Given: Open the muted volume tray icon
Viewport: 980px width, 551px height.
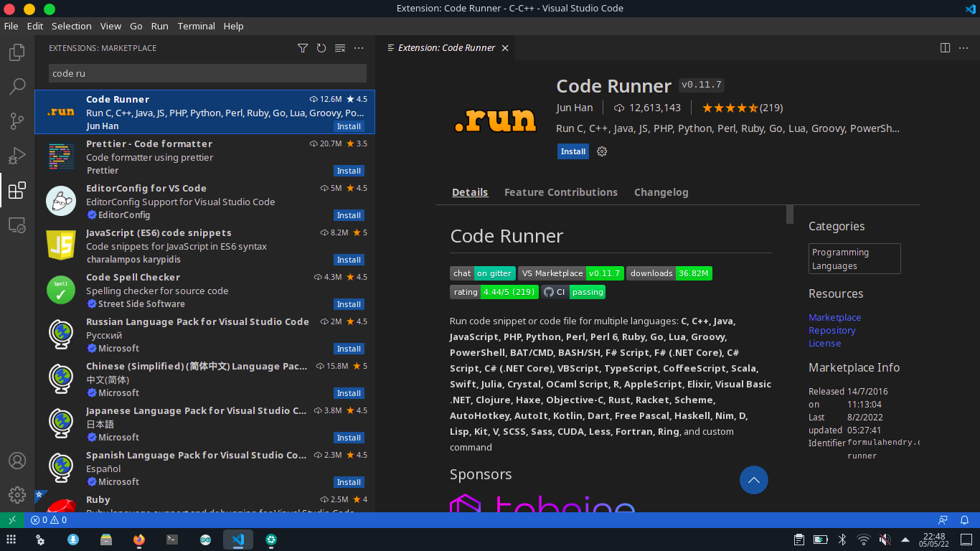Looking at the screenshot, I should 885,540.
